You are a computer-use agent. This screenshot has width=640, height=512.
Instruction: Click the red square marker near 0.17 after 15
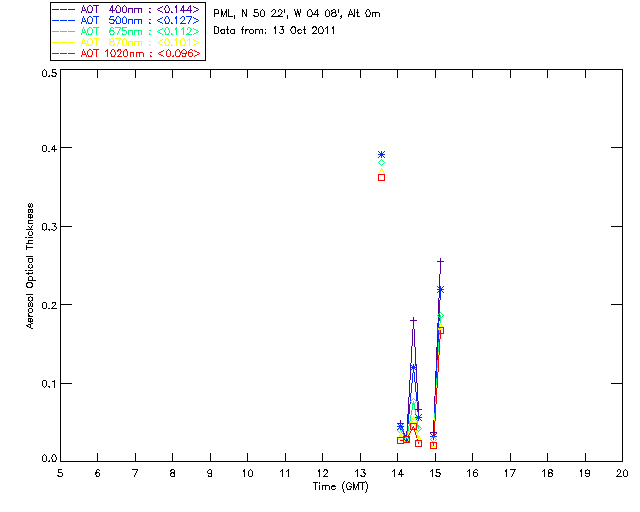click(440, 331)
